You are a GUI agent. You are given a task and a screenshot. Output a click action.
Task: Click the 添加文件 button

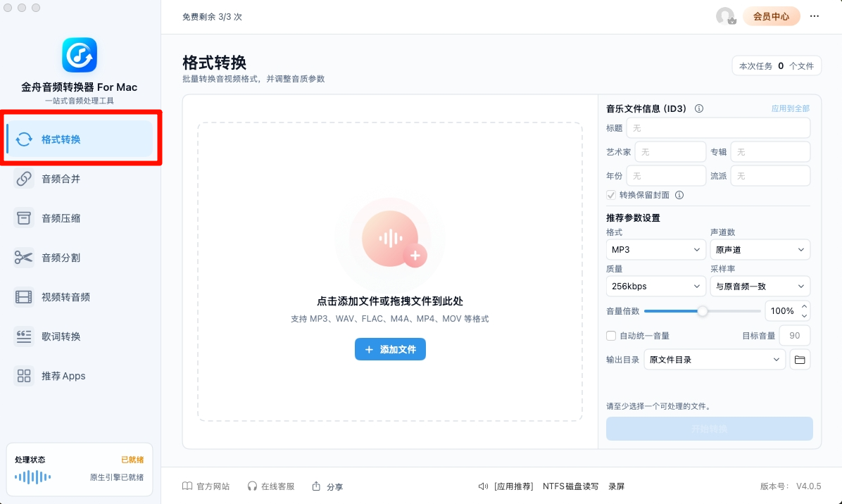391,349
